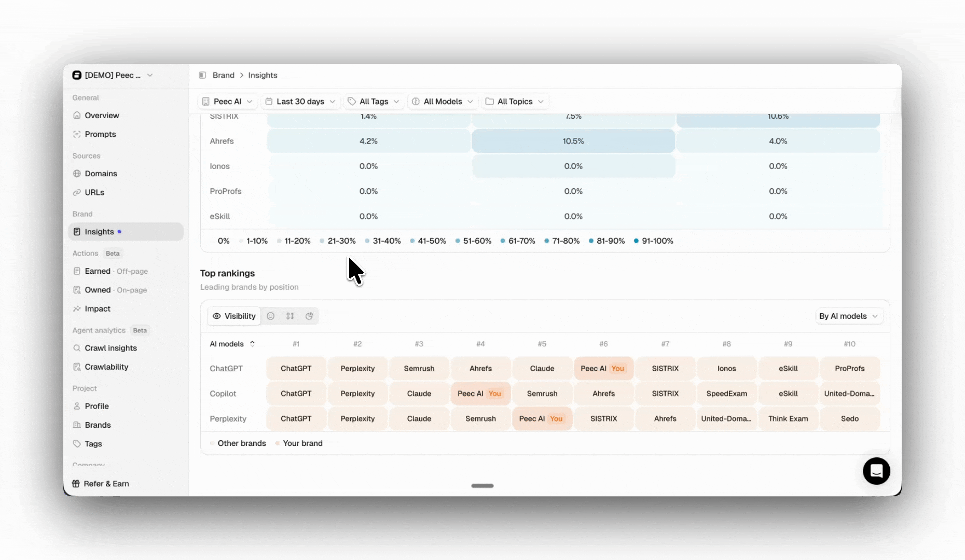Click the Peec AI cell in the Perplexity row
965x560 pixels.
(542, 418)
